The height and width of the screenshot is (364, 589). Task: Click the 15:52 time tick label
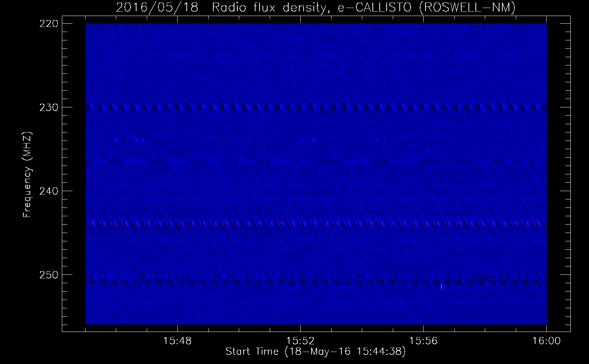click(x=300, y=341)
